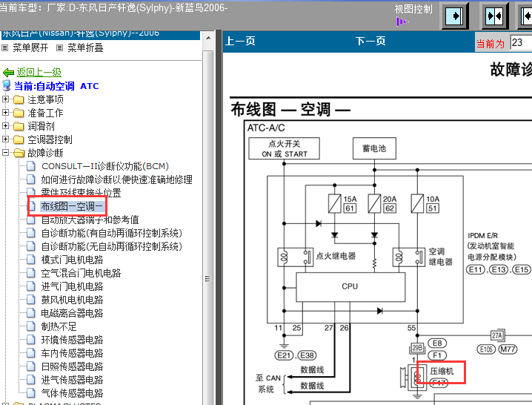The width and height of the screenshot is (532, 405).
Task: Open 车内传感器电路 entry
Action: tap(73, 353)
